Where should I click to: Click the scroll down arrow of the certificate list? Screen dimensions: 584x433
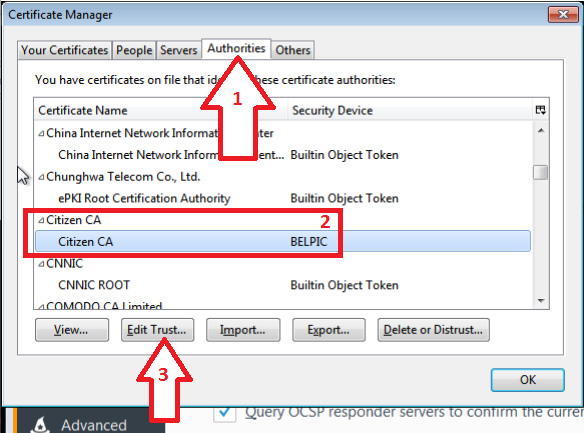coord(541,300)
